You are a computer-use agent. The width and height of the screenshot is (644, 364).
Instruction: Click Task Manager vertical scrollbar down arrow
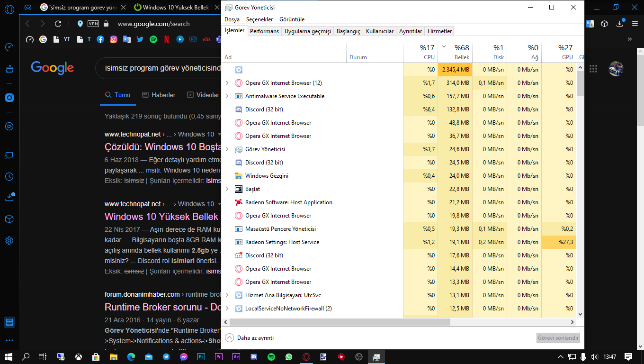click(x=580, y=314)
